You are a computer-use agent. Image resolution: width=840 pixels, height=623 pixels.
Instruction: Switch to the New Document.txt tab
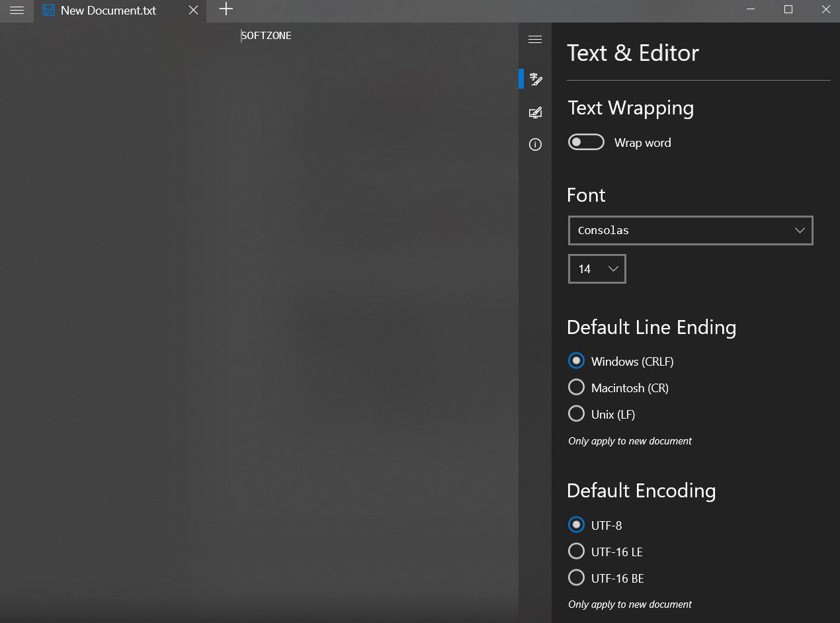[108, 11]
